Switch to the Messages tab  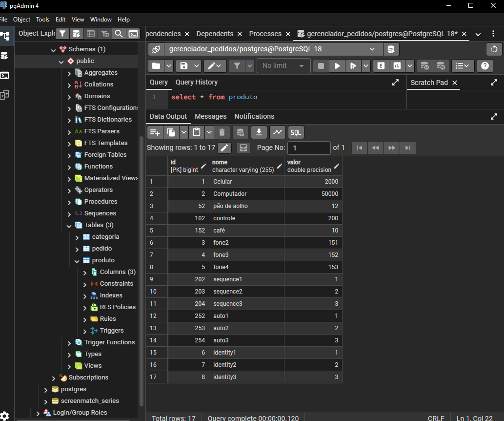click(x=210, y=116)
